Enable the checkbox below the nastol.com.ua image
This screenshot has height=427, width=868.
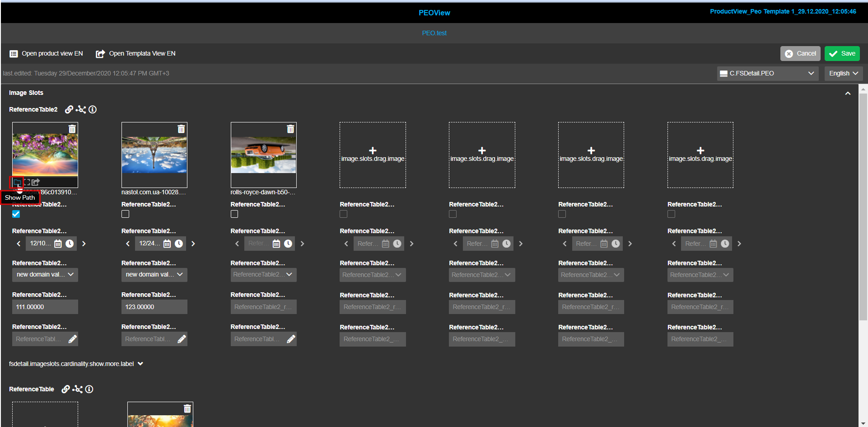[125, 214]
